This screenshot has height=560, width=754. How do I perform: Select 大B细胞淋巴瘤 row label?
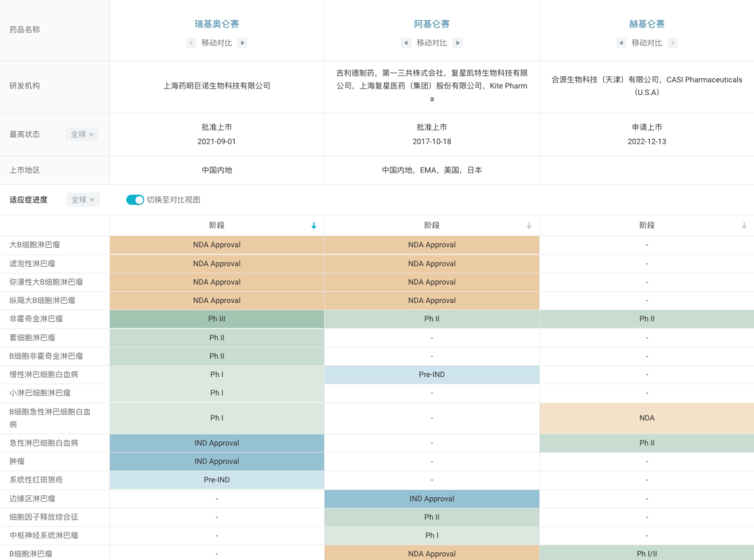[x=35, y=245]
